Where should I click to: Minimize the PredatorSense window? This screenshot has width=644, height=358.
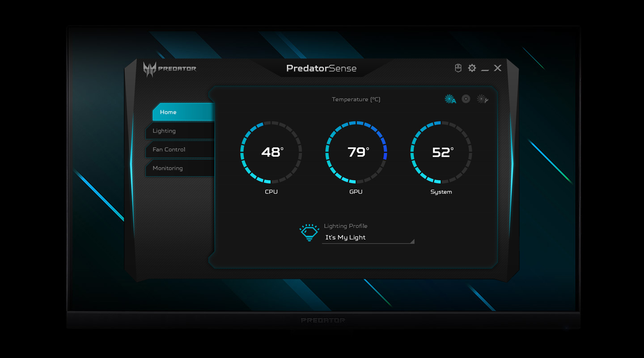(x=485, y=69)
